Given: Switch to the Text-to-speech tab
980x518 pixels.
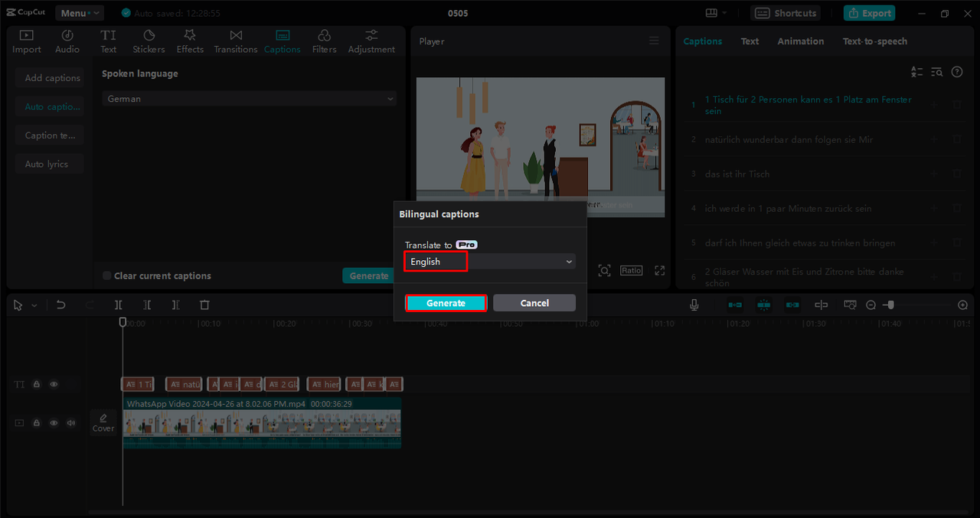Looking at the screenshot, I should click(874, 41).
